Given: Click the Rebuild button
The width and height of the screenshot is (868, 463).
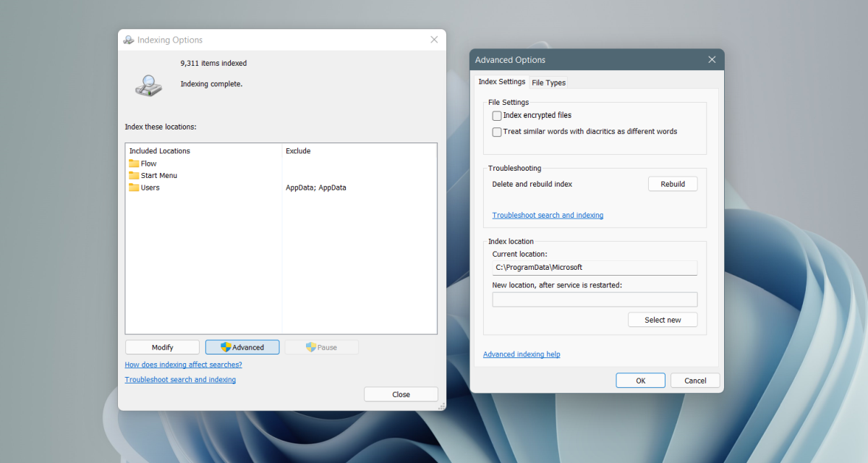Looking at the screenshot, I should coord(673,184).
